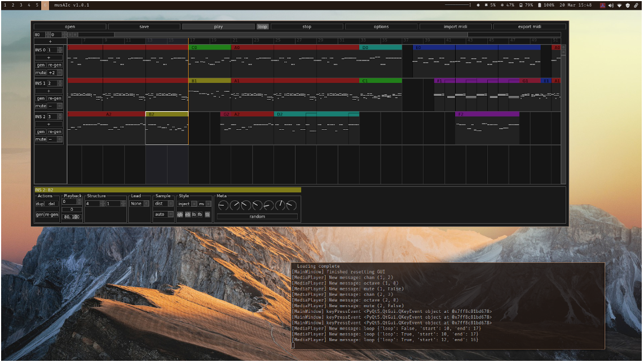
Task: Select the green C0 block in timeline
Action: coord(210,48)
